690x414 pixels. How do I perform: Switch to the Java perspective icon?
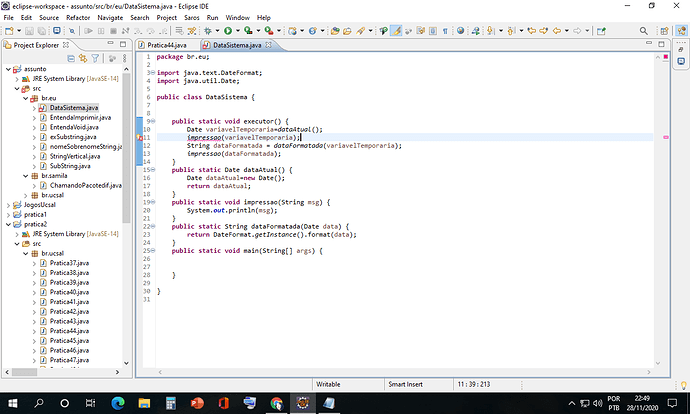(681, 31)
